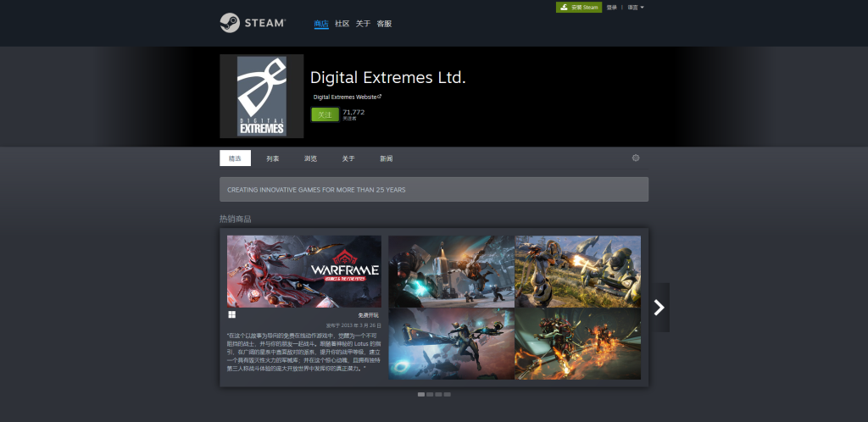
Task: Click the green 关注 follow button
Action: click(325, 114)
